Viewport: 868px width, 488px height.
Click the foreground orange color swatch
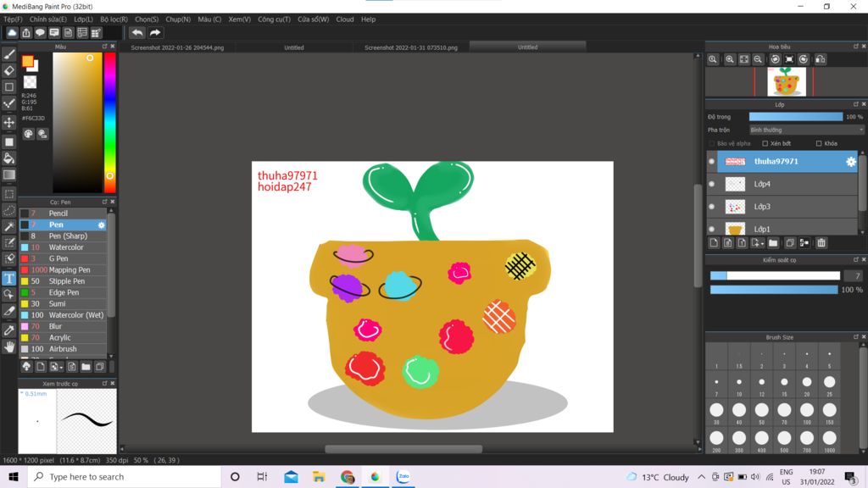(27, 61)
